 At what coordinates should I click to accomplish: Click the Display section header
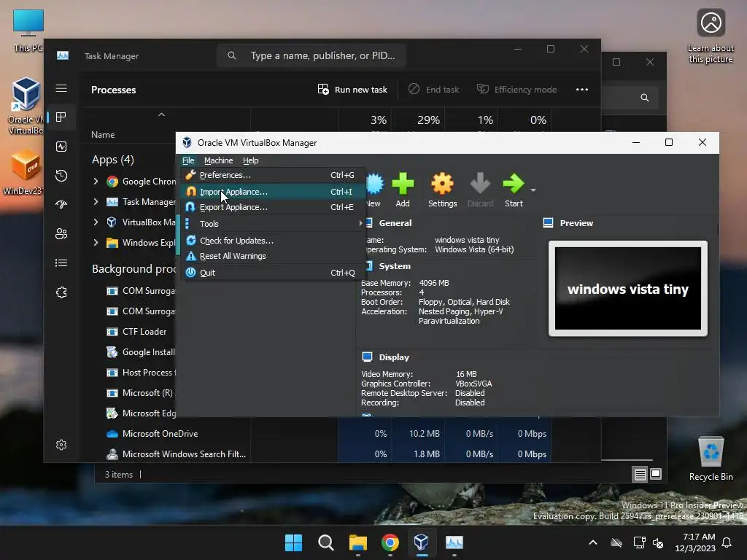coord(393,357)
